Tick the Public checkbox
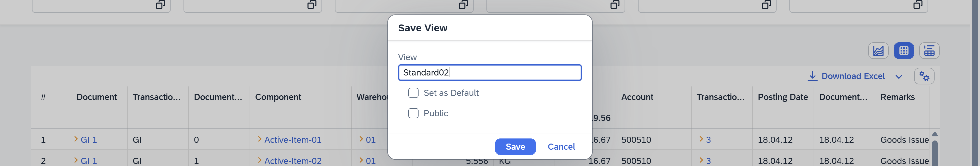The height and width of the screenshot is (166, 980). click(x=413, y=113)
